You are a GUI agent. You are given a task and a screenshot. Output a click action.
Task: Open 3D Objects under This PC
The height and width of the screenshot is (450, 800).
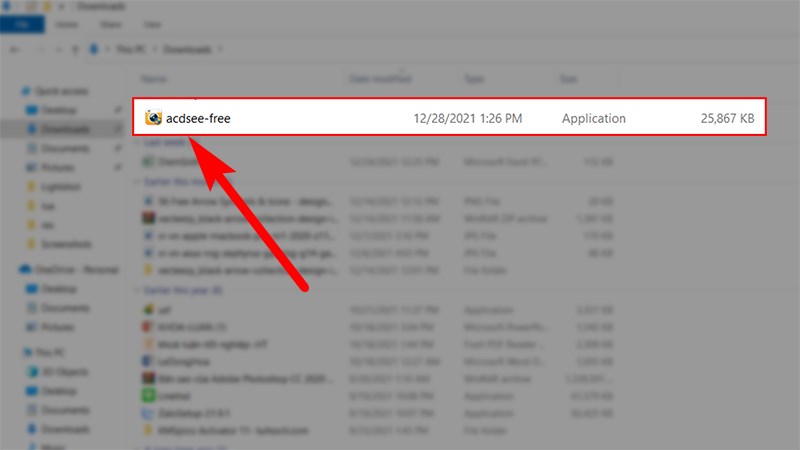pyautogui.click(x=64, y=371)
